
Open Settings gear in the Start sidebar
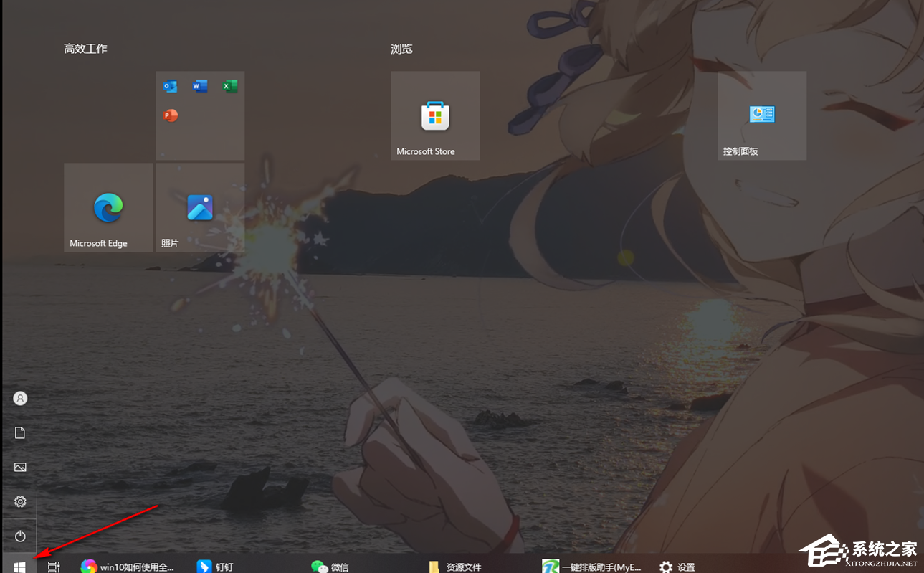pos(19,501)
